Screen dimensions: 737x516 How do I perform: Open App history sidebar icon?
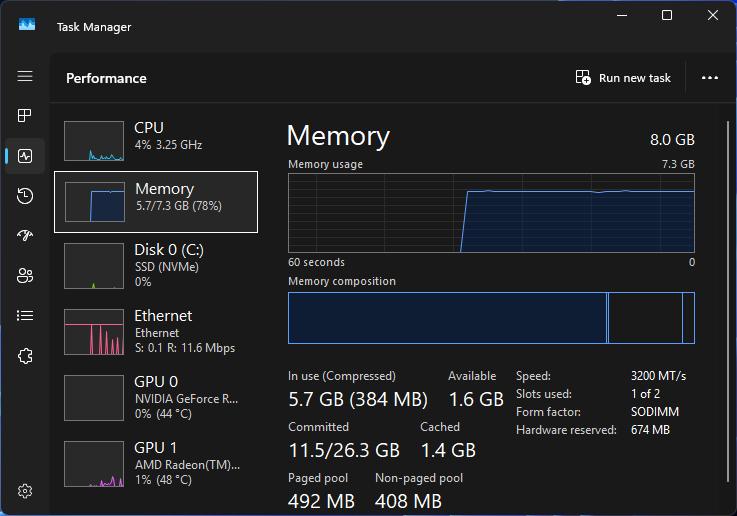pos(25,195)
